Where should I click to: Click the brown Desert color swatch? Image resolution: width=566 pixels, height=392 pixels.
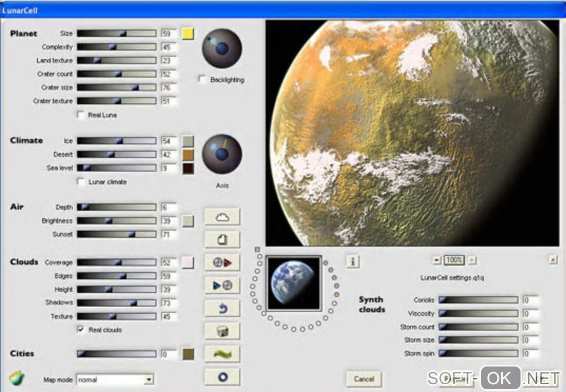click(x=188, y=155)
